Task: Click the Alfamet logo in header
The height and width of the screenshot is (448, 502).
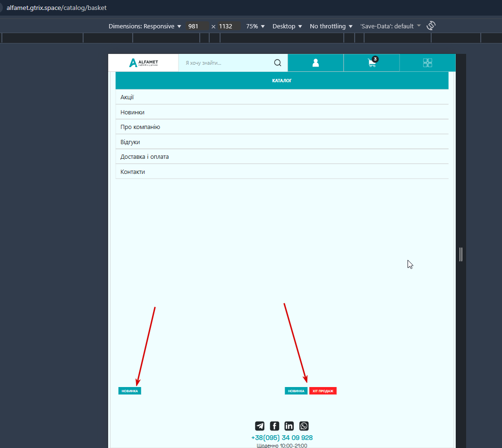Action: (x=144, y=63)
